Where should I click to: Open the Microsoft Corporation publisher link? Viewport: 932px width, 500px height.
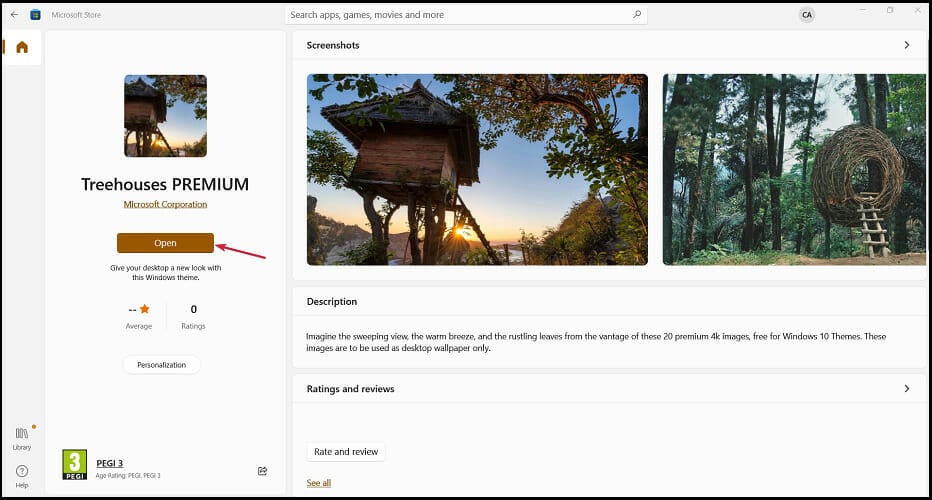(x=165, y=204)
